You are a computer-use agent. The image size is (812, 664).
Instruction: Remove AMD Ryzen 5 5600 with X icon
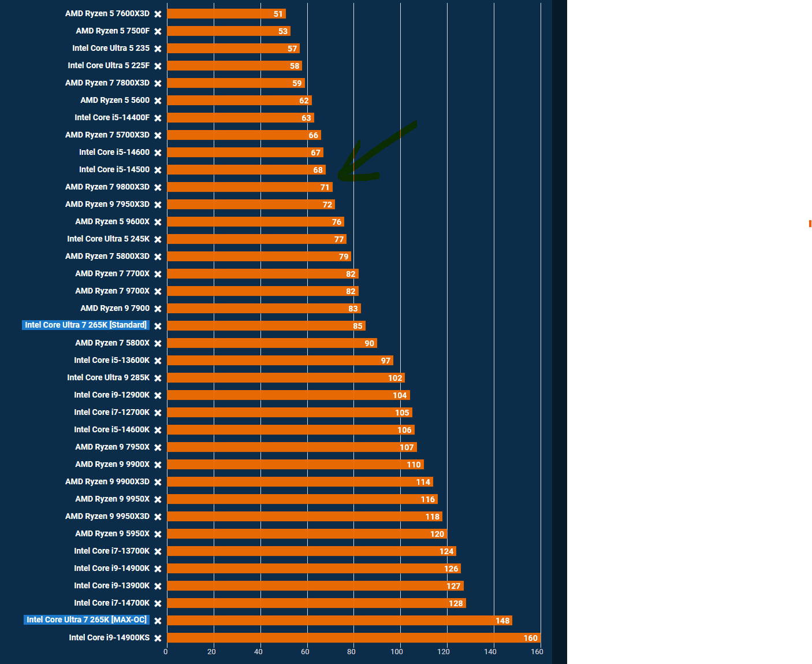pyautogui.click(x=158, y=101)
